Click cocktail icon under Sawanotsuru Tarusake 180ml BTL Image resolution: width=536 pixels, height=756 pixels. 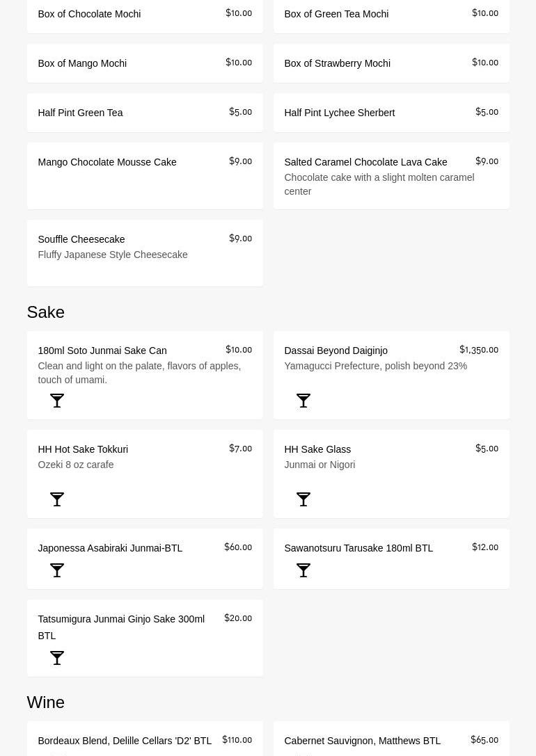click(304, 570)
